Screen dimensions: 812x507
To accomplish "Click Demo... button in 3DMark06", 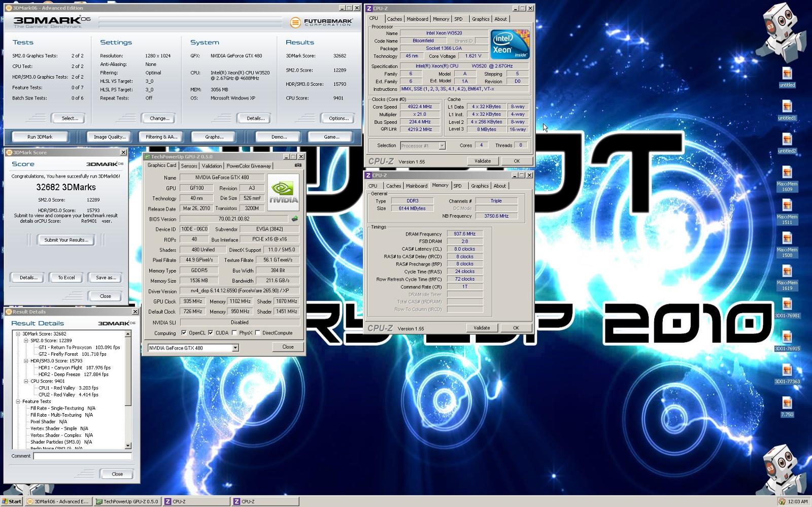I will click(279, 137).
